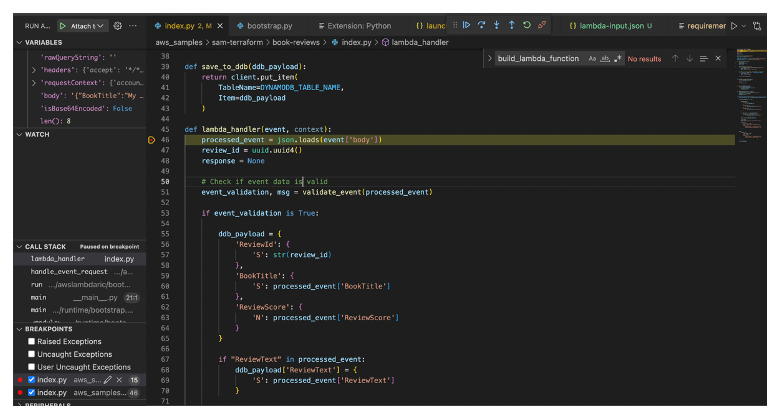Open debug views more actions ellipsis
Screen dimensions: 780x416
point(133,26)
